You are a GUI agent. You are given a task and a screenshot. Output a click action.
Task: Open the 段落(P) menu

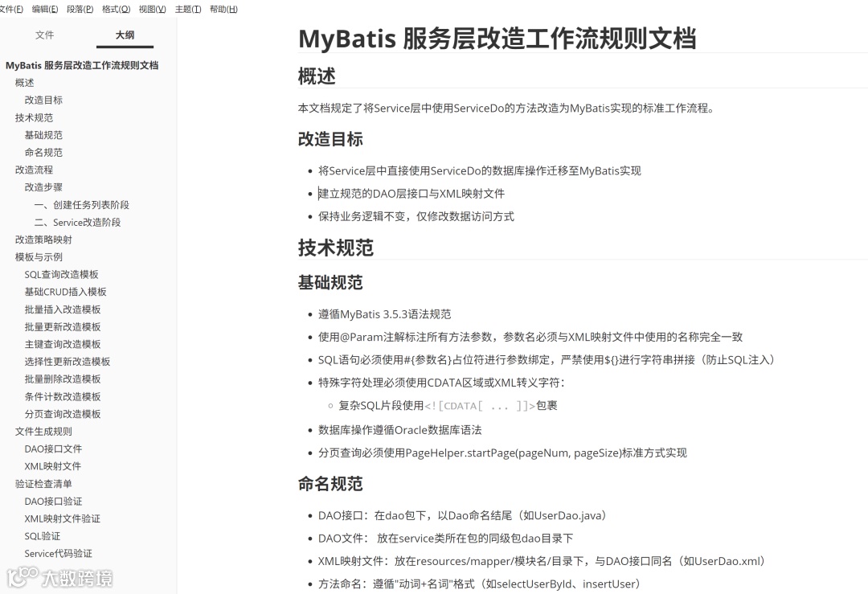click(80, 9)
